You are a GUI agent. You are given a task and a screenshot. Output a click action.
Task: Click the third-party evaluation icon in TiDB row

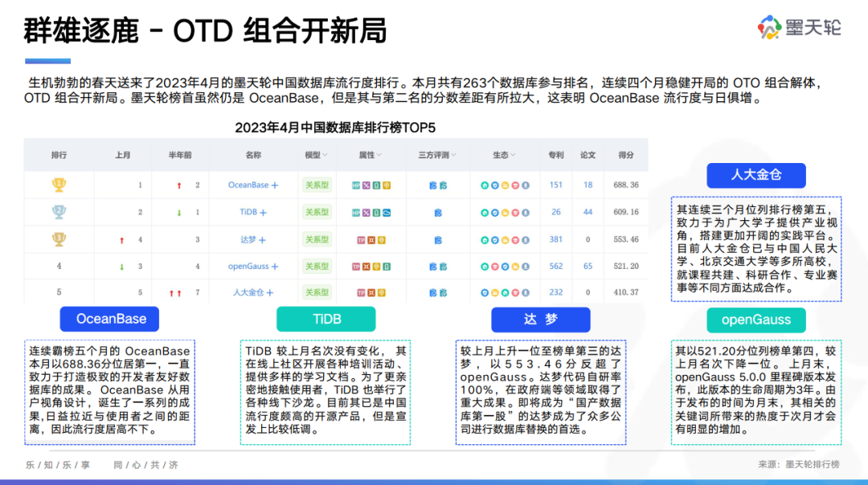coord(438,212)
